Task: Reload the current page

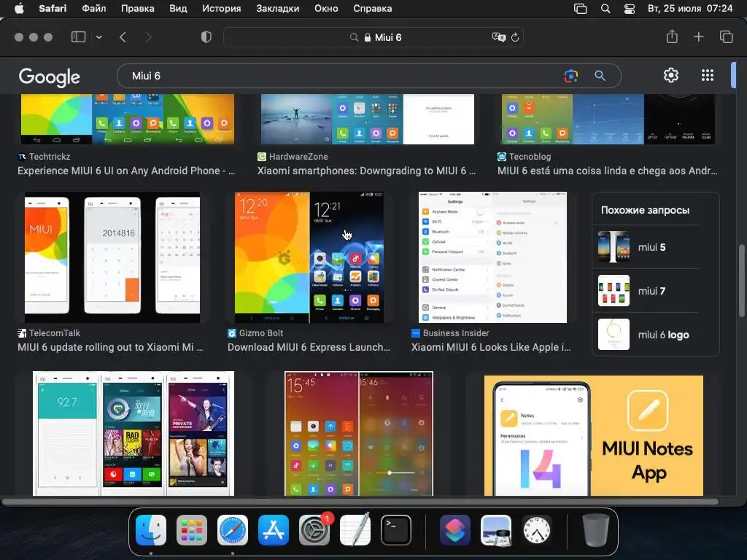Action: click(x=515, y=37)
